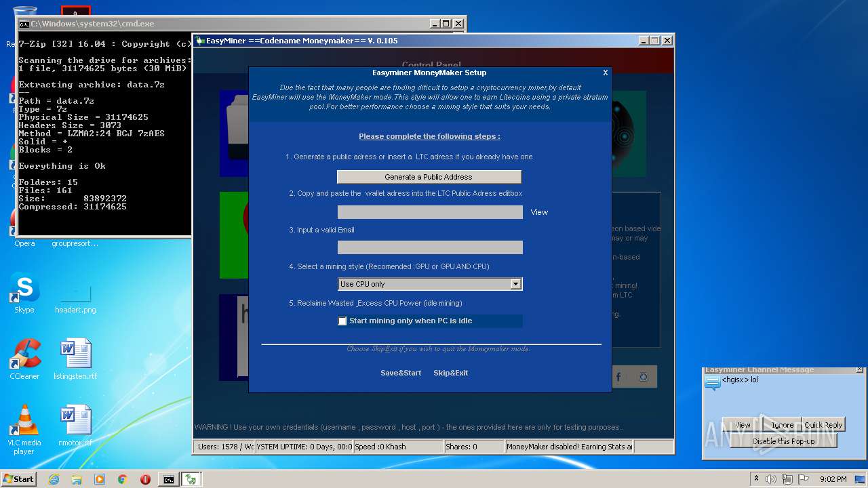Open network status tray icon
The width and height of the screenshot is (868, 488).
[787, 479]
